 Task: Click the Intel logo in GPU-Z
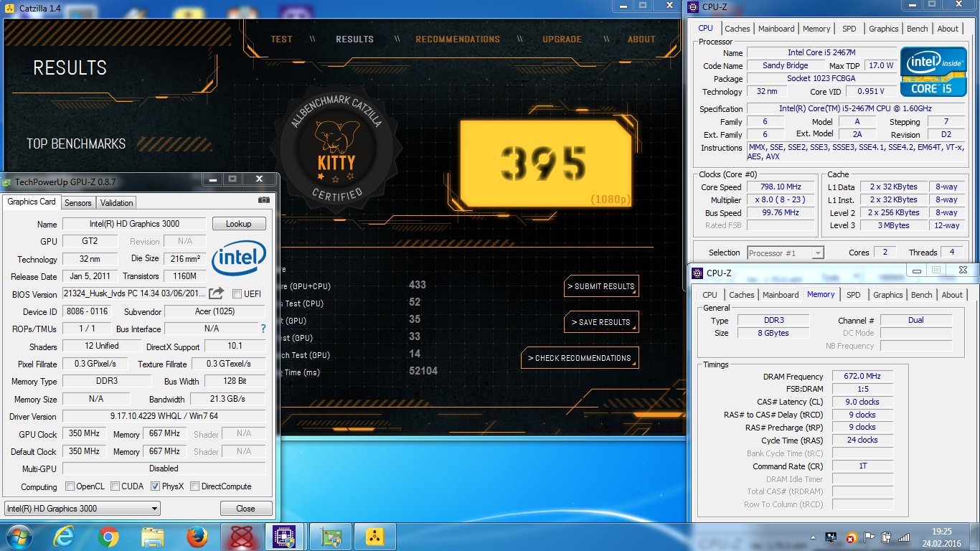pyautogui.click(x=239, y=259)
